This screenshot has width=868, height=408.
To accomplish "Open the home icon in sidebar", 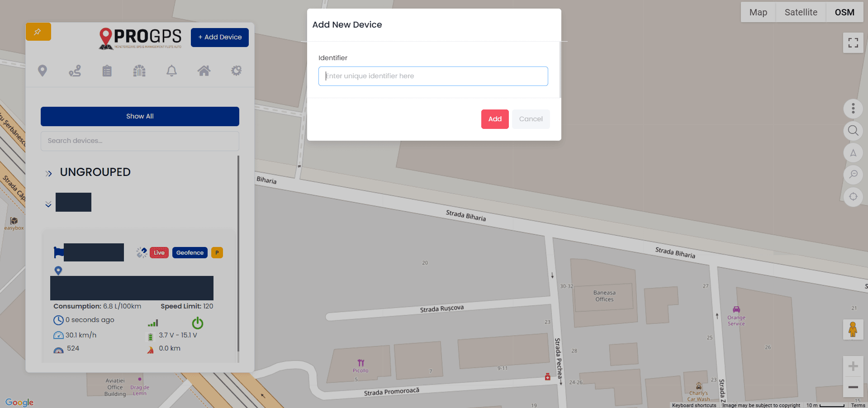I will tap(204, 71).
